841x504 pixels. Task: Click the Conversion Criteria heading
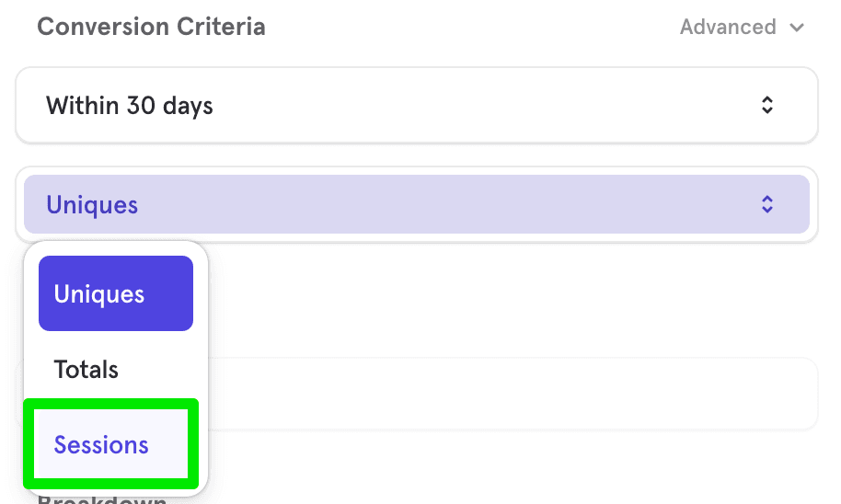tap(151, 27)
